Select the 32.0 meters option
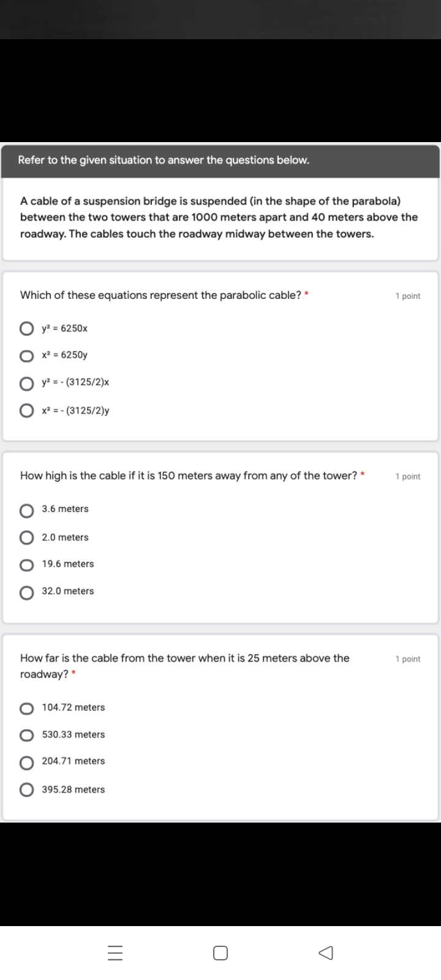The image size is (441, 980). 26,592
